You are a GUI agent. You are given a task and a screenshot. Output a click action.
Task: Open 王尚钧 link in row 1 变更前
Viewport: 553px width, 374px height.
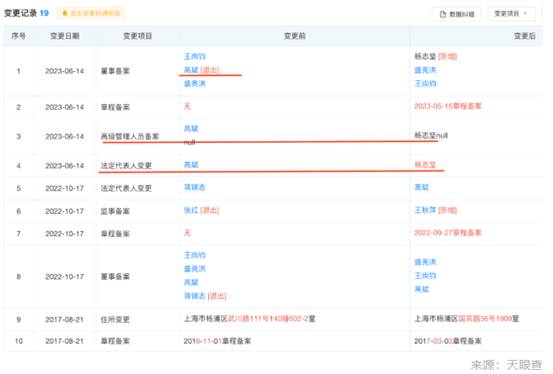coord(195,56)
